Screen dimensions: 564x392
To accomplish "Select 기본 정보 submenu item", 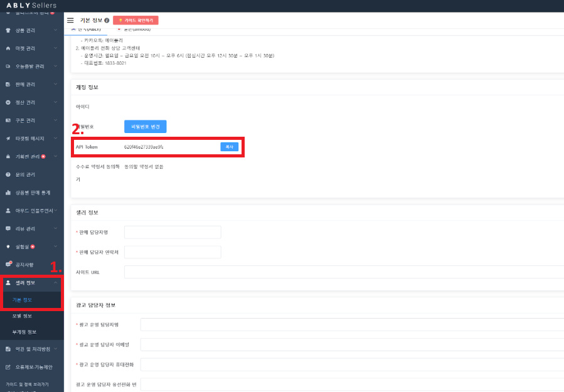I will tap(22, 300).
